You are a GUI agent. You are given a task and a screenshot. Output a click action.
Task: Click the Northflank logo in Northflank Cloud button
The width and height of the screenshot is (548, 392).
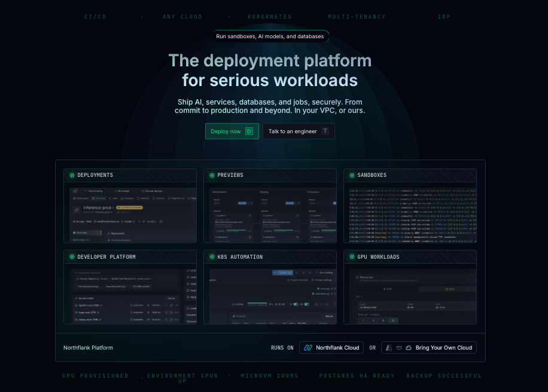click(308, 348)
